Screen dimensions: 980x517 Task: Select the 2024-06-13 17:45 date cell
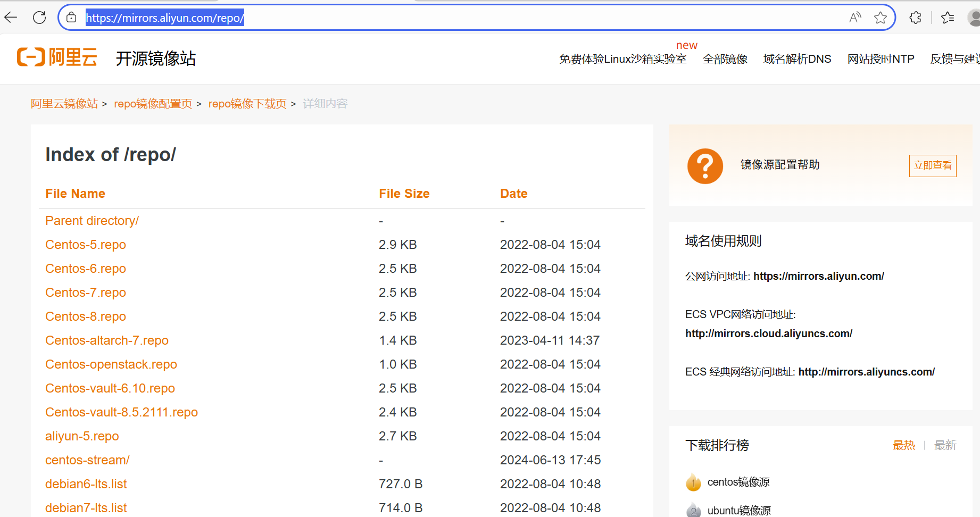click(551, 460)
